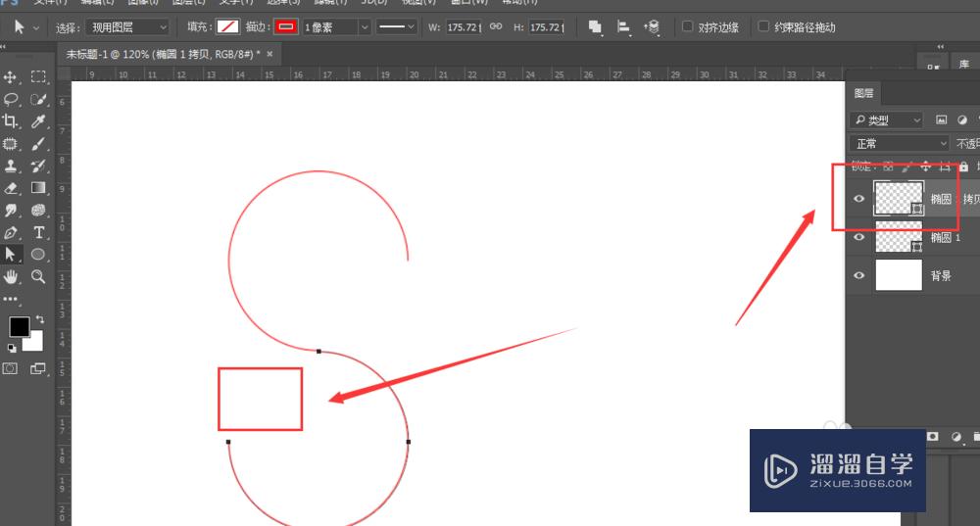The height and width of the screenshot is (526, 980).
Task: Add a layer mask from panel bottom
Action: (933, 436)
